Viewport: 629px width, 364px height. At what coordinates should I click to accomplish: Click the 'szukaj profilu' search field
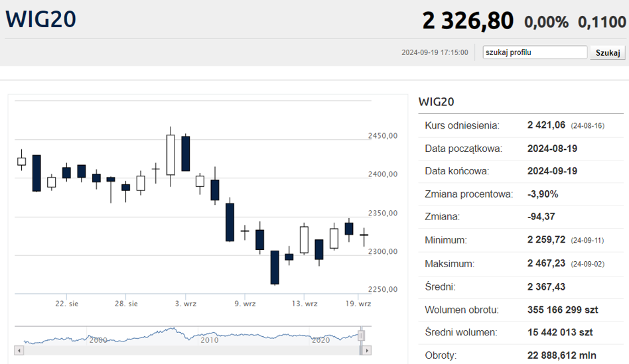[535, 52]
